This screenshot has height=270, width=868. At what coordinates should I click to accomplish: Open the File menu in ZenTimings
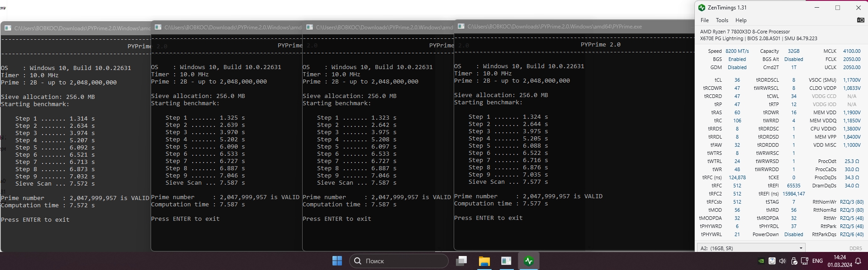[x=705, y=20]
